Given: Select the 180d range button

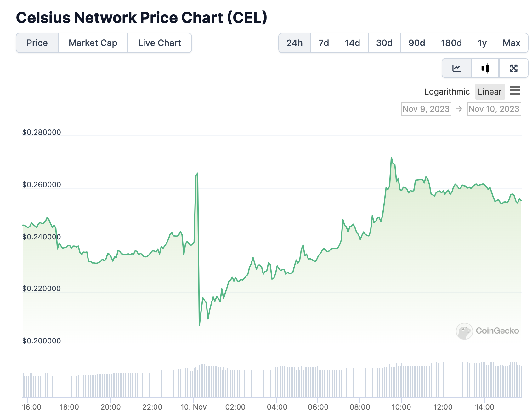Looking at the screenshot, I should (x=451, y=43).
